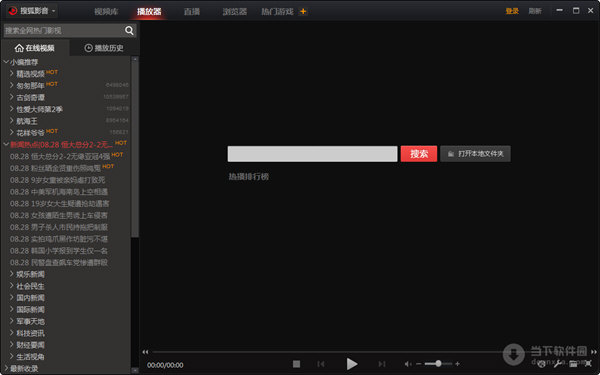The width and height of the screenshot is (600, 375).
Task: Expand the 花样爷爷 tree item
Action: (12, 133)
